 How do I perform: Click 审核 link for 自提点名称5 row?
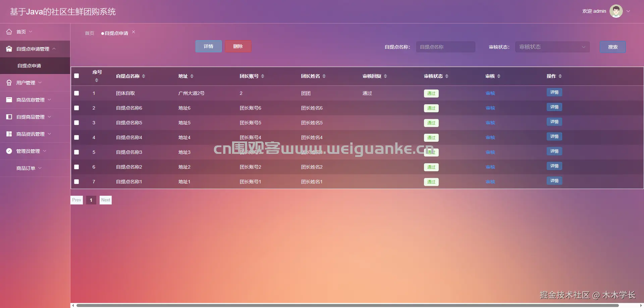(x=490, y=123)
